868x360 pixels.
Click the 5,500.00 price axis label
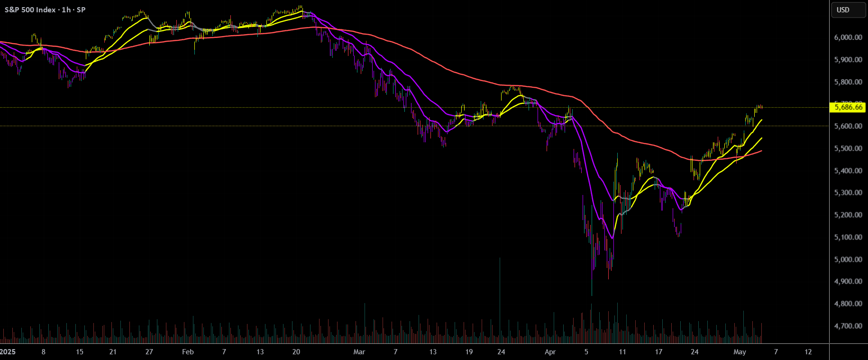848,148
